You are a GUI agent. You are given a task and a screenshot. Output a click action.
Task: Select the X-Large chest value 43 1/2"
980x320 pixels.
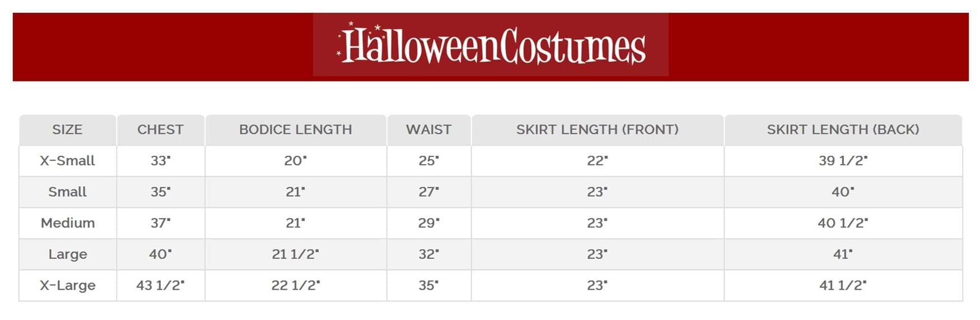click(160, 285)
